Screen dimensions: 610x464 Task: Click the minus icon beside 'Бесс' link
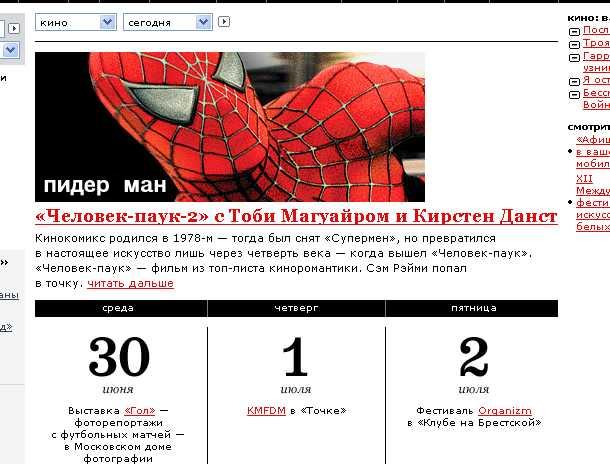pos(574,95)
